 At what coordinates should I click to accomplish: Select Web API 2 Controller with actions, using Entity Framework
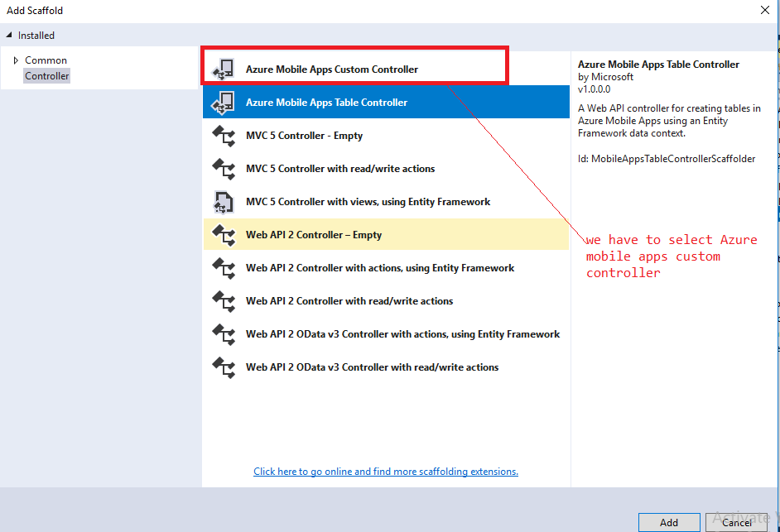pos(386,267)
